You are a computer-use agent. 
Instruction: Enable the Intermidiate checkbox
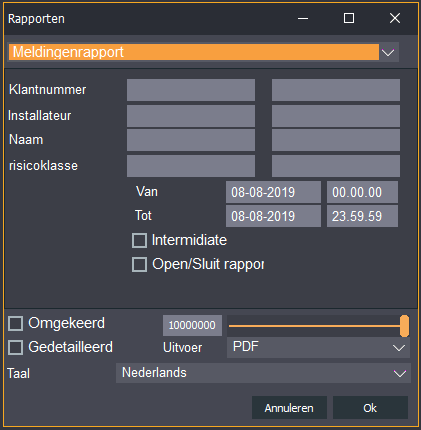click(139, 241)
